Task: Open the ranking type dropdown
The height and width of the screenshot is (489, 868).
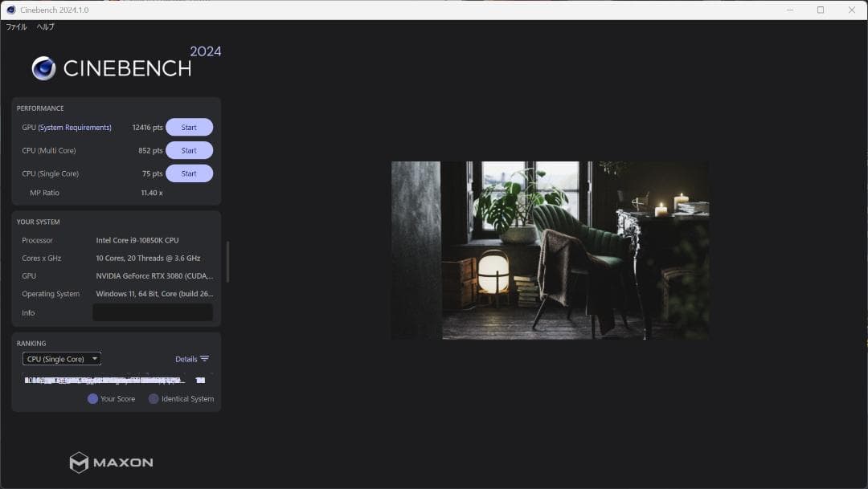Action: click(61, 359)
